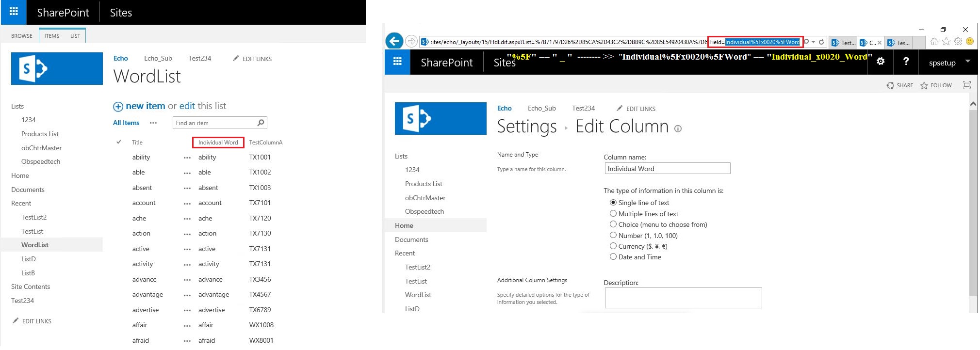Viewport: 980px width, 350px height.
Task: Click the refresh icon in address bar
Action: coord(821,42)
